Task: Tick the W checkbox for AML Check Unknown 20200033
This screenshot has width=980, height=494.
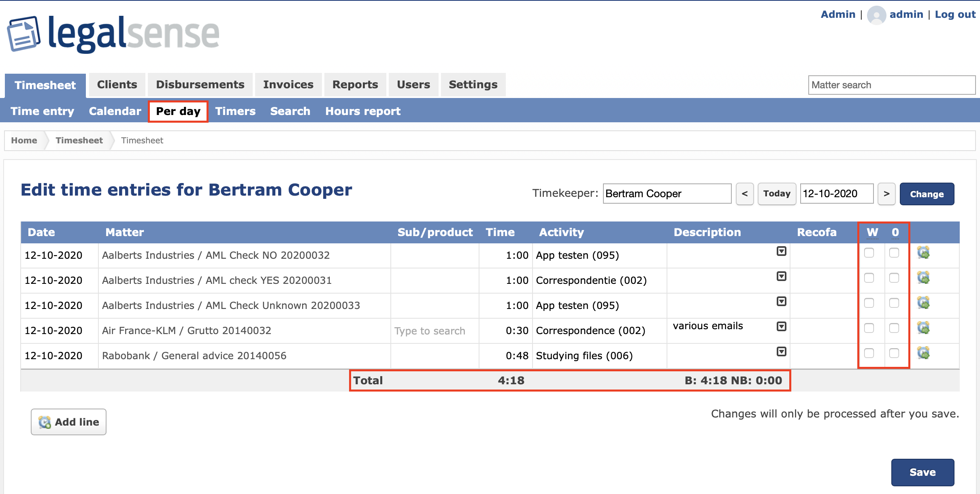Action: pos(869,303)
